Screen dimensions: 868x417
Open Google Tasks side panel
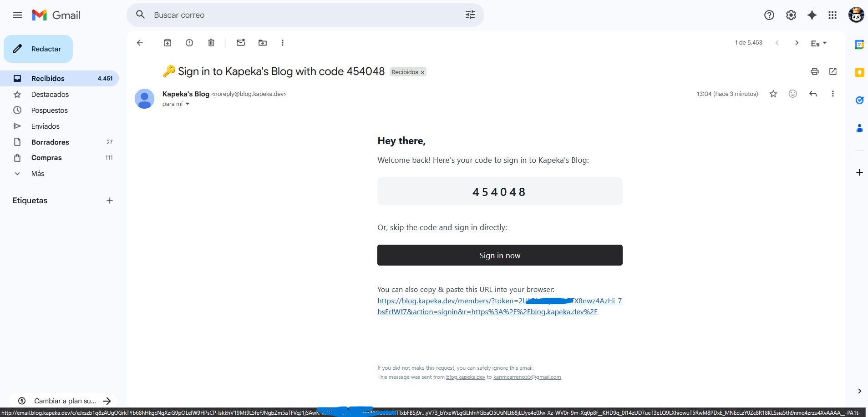coord(859,100)
